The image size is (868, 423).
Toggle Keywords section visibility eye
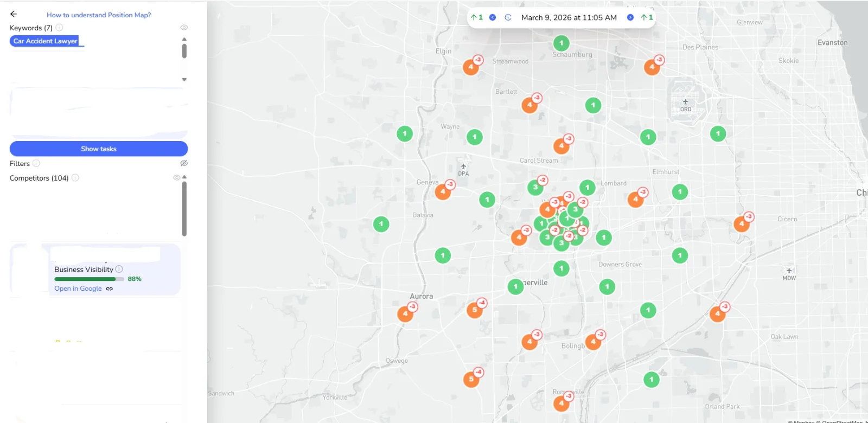click(184, 28)
